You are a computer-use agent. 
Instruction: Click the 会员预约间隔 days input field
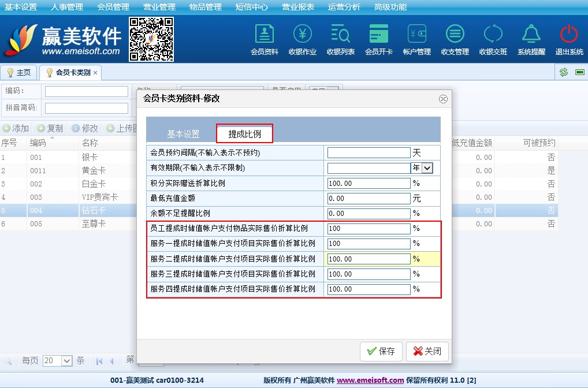coord(369,153)
